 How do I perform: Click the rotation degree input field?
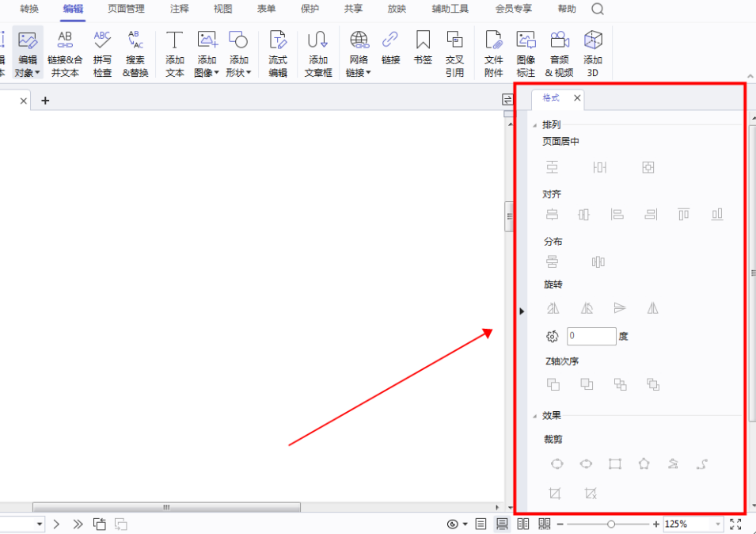coord(591,336)
